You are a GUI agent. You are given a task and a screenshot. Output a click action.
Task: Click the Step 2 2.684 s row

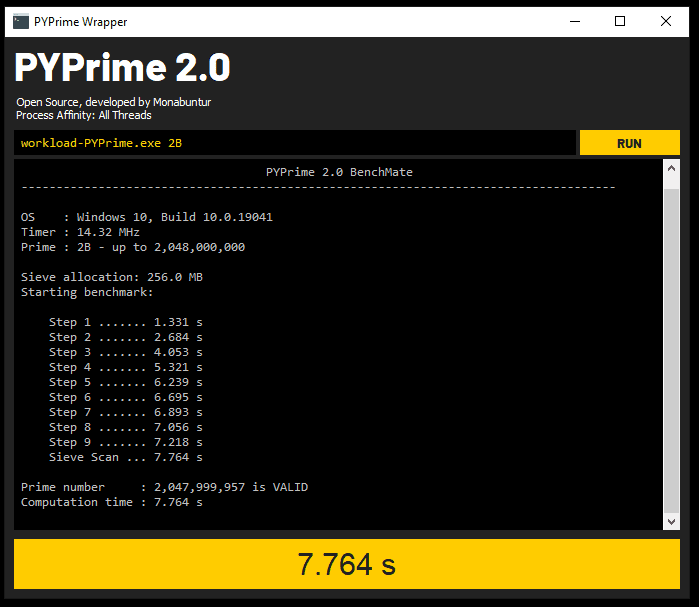[x=126, y=337]
